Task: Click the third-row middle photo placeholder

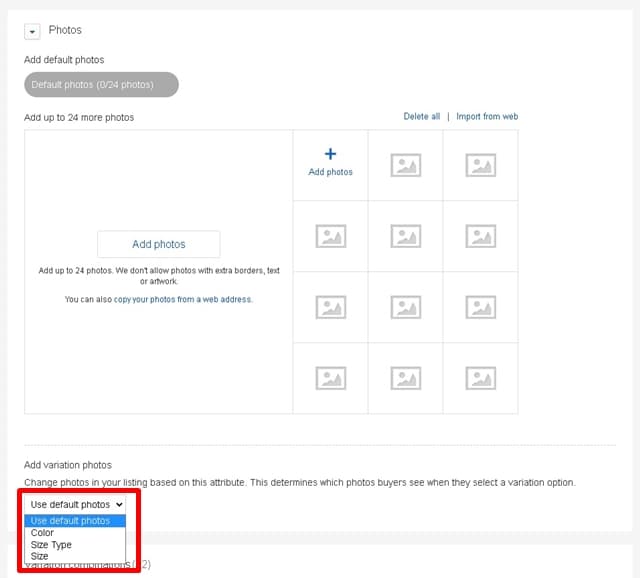Action: (405, 307)
